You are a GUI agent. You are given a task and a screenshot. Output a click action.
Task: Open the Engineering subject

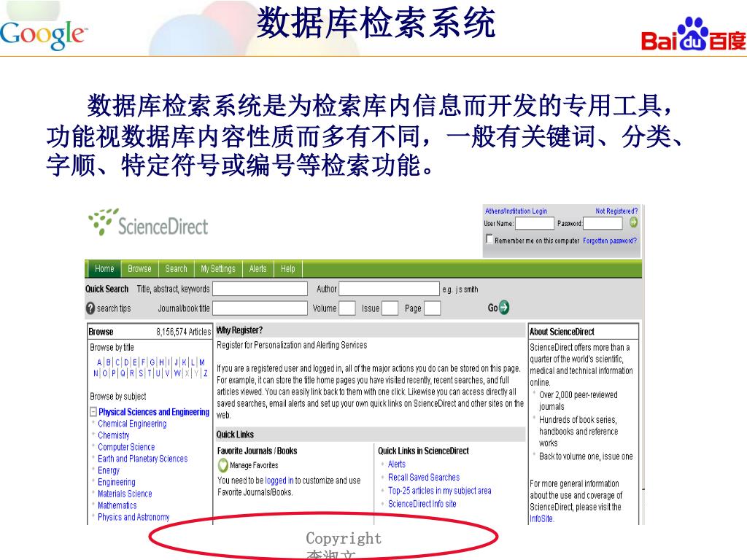(x=116, y=482)
